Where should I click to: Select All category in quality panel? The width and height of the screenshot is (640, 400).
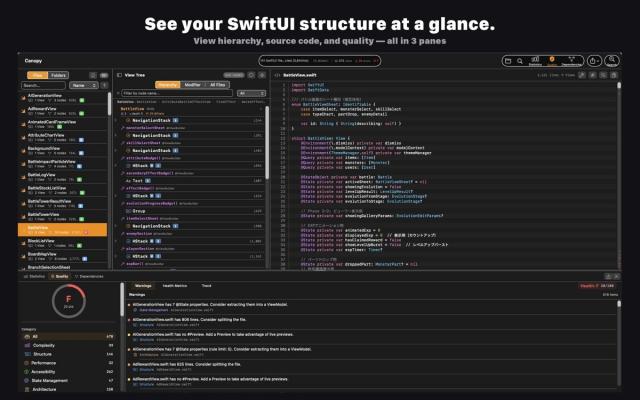[x=68, y=337]
